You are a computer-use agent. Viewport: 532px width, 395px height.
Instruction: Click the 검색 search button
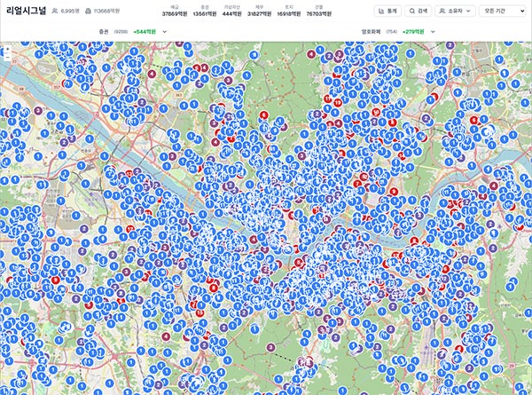coord(419,12)
